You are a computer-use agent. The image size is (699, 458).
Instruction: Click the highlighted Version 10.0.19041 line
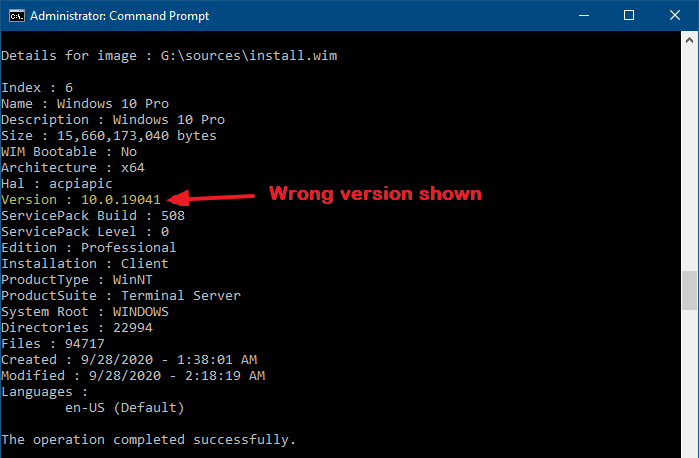81,199
